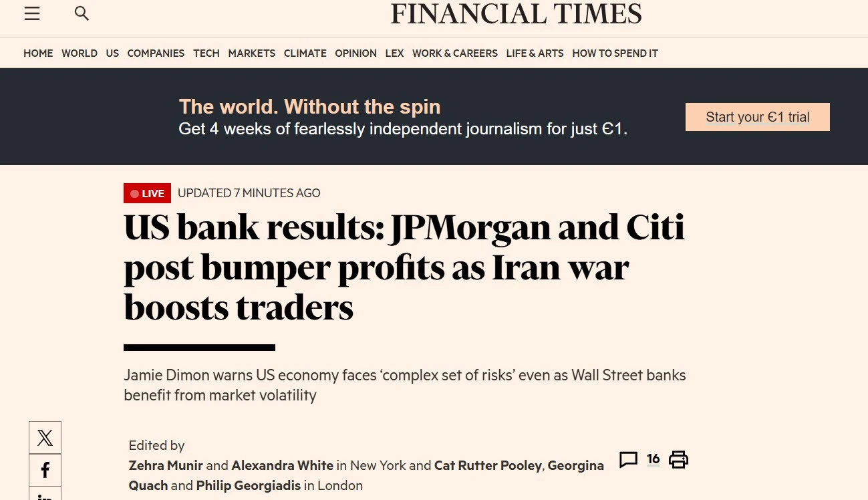Go to the Financial Times homepage logo
Viewport: 868px width, 500px height.
pyautogui.click(x=516, y=14)
